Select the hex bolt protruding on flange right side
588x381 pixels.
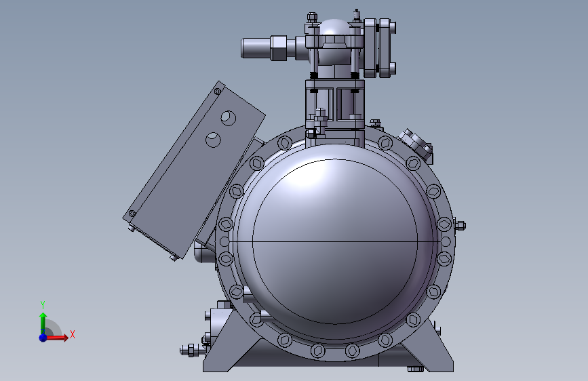[x=460, y=225]
